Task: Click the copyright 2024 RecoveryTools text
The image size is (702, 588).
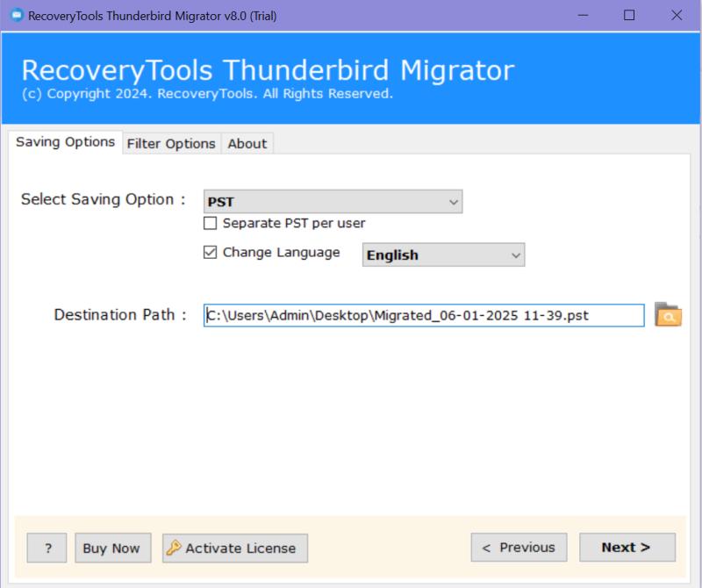Action: [x=207, y=94]
